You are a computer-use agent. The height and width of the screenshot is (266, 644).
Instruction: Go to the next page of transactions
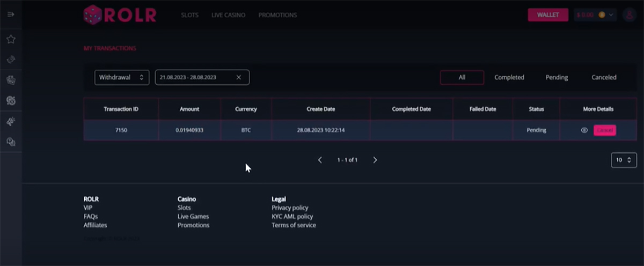point(375,160)
